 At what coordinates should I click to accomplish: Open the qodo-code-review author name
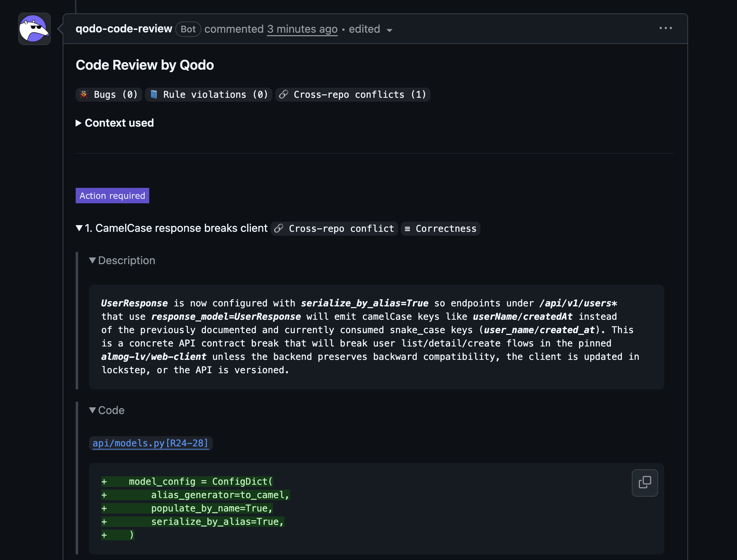click(x=124, y=29)
